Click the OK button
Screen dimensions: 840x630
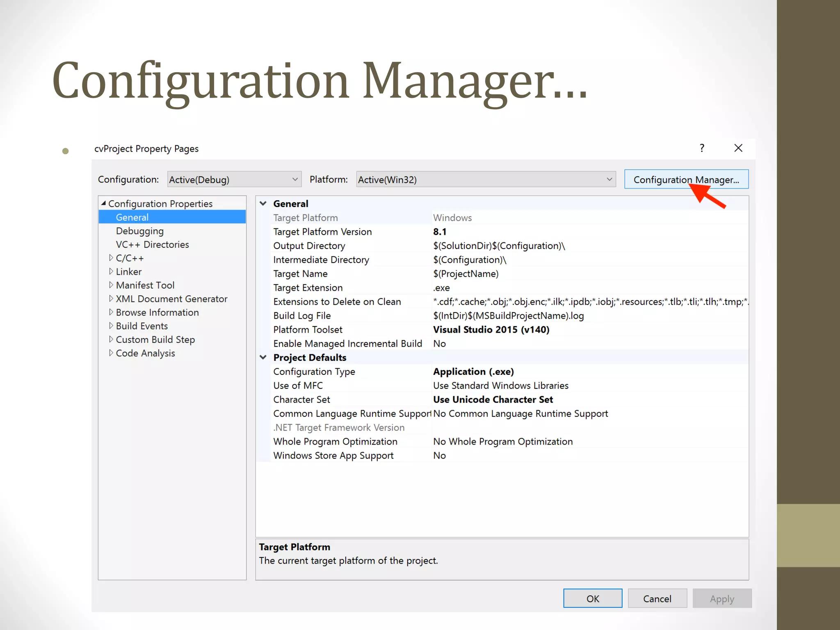tap(592, 598)
